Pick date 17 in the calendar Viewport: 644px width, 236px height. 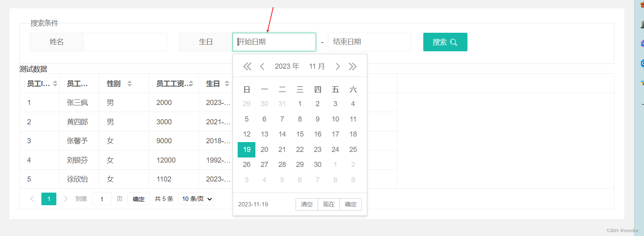[x=335, y=134]
